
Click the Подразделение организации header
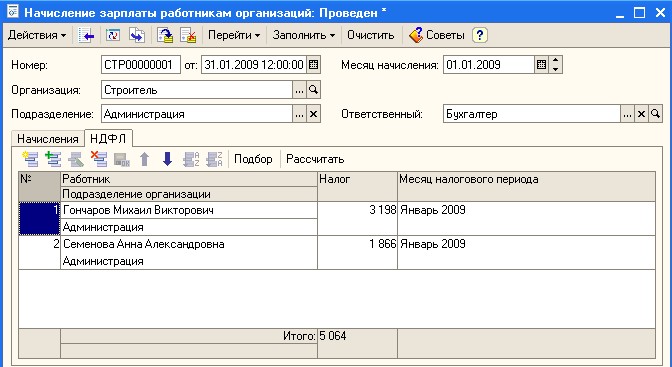click(189, 194)
